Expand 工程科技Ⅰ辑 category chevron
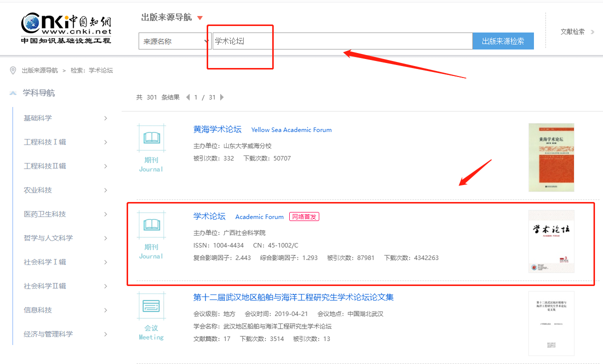Screen dimensions: 603x364 [106, 142]
